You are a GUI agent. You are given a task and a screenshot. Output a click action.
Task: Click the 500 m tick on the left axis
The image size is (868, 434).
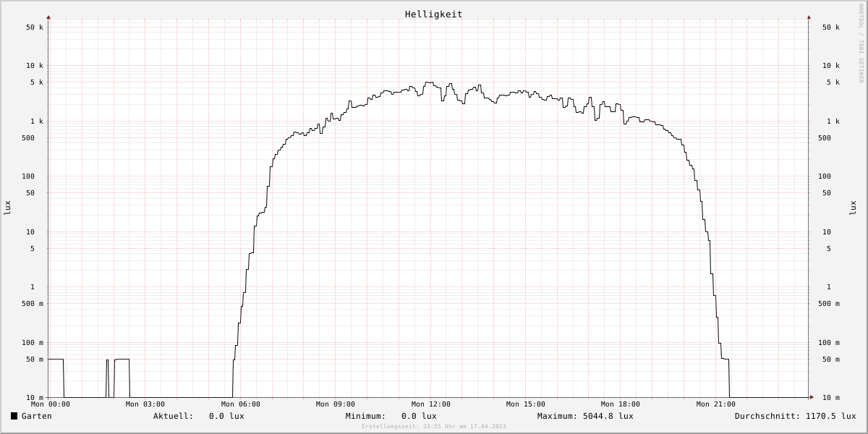[x=33, y=304]
